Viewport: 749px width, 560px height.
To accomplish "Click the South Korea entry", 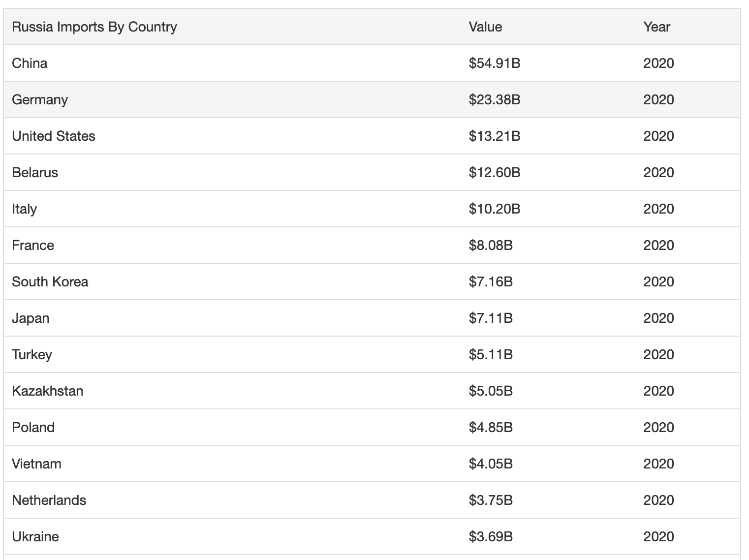I will [50, 282].
